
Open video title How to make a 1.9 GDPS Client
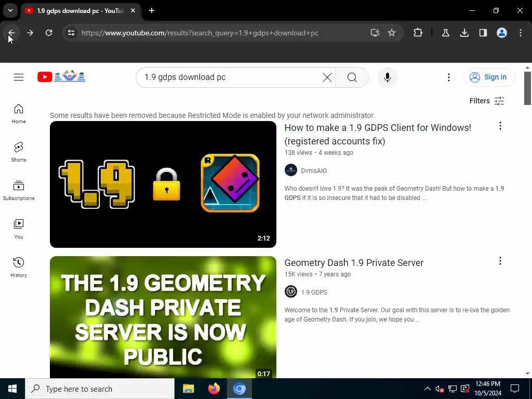378,135
